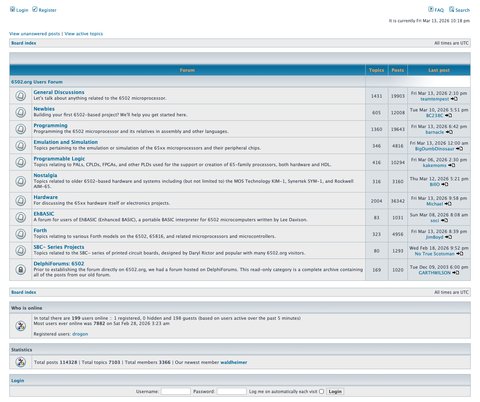Click the locked DelphiForums: 6502 forum icon
This screenshot has width=480, height=402.
tap(21, 270)
